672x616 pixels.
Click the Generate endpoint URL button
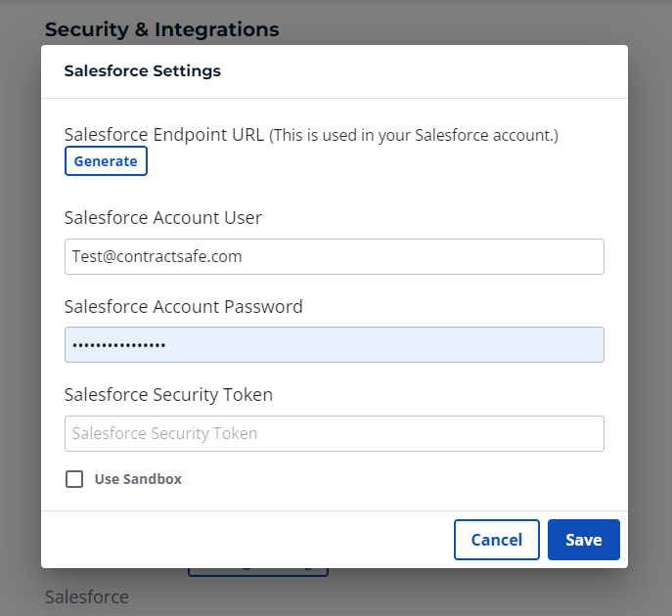pyautogui.click(x=106, y=161)
